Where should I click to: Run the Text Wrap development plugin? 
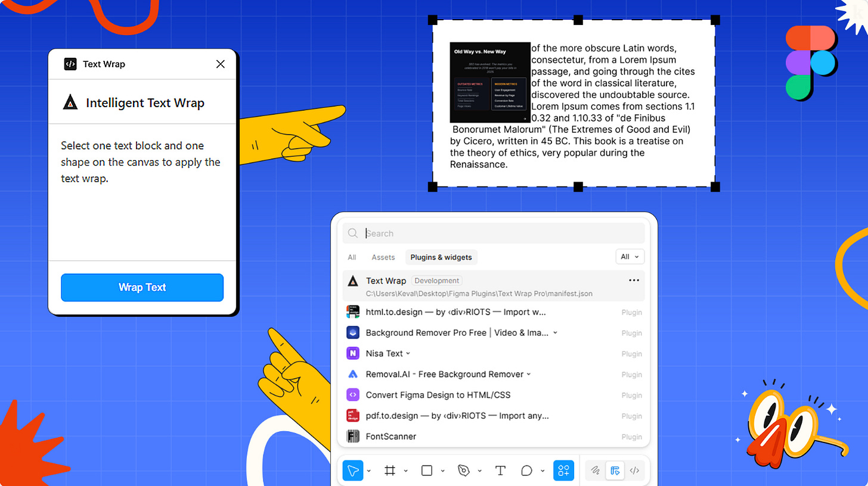(494, 286)
